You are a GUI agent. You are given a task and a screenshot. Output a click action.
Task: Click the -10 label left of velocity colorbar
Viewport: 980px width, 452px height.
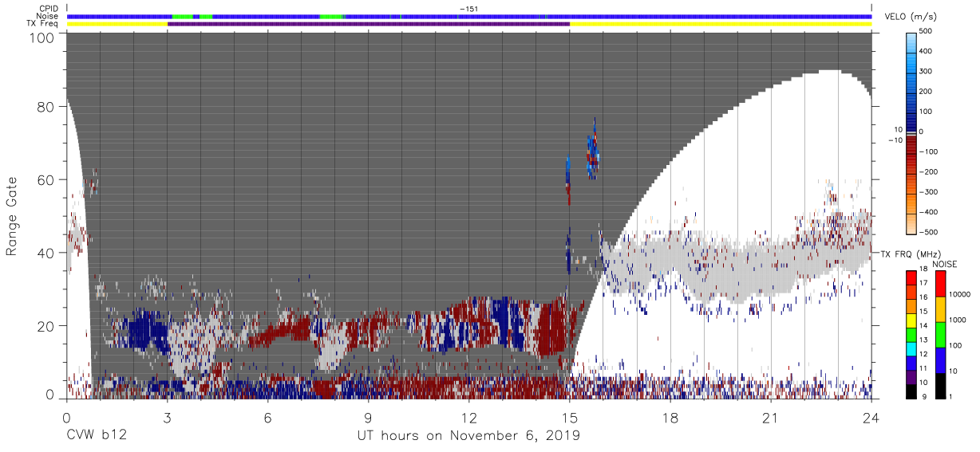(x=895, y=140)
